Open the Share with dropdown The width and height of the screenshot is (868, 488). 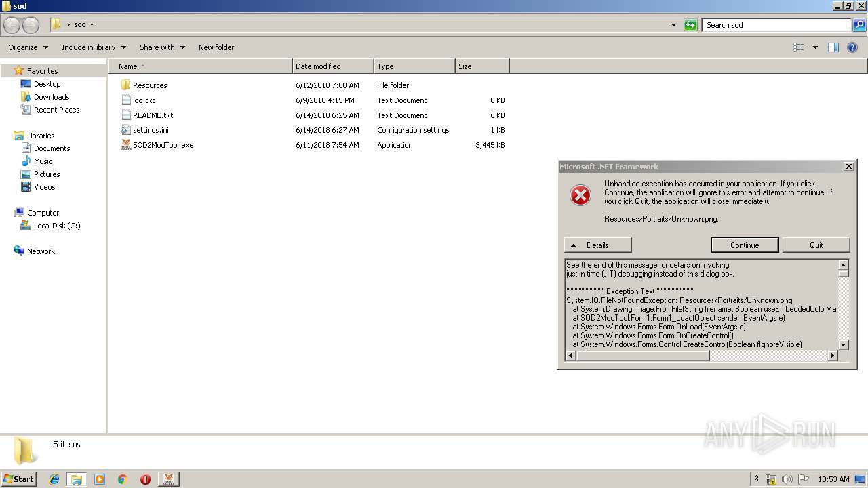point(162,47)
